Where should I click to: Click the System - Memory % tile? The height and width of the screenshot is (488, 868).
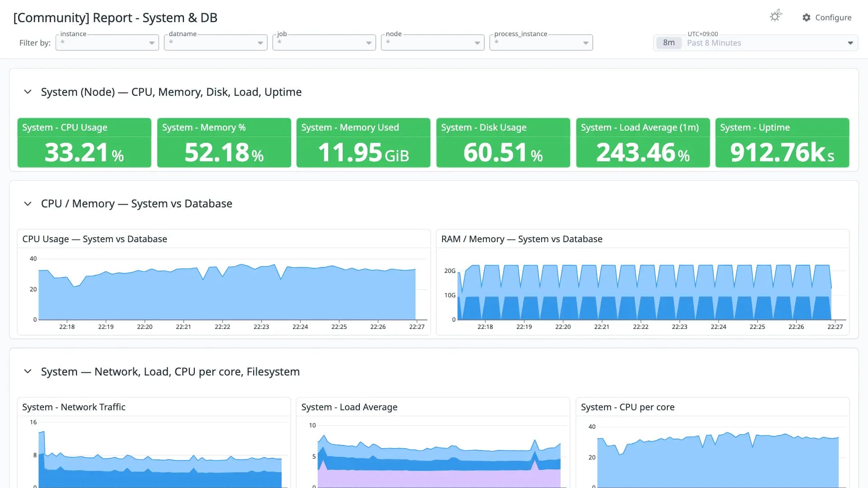tap(224, 143)
